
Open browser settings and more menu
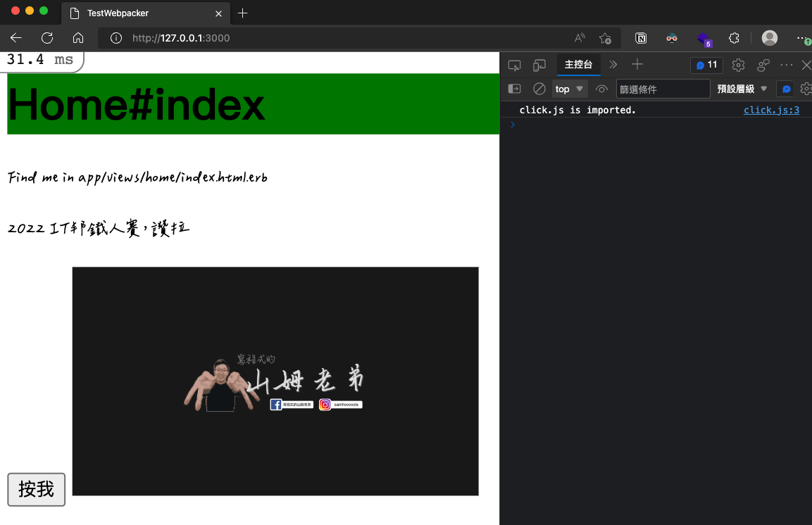tap(804, 38)
